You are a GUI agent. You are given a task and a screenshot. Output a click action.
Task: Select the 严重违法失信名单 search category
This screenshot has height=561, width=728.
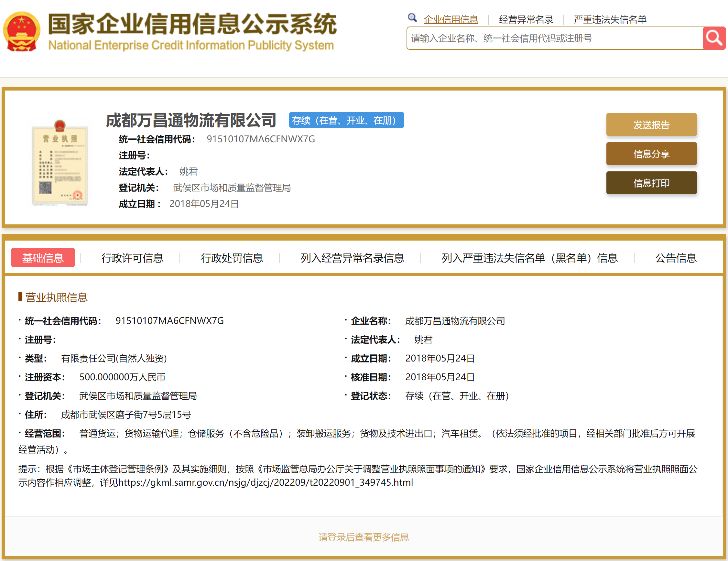pos(610,19)
